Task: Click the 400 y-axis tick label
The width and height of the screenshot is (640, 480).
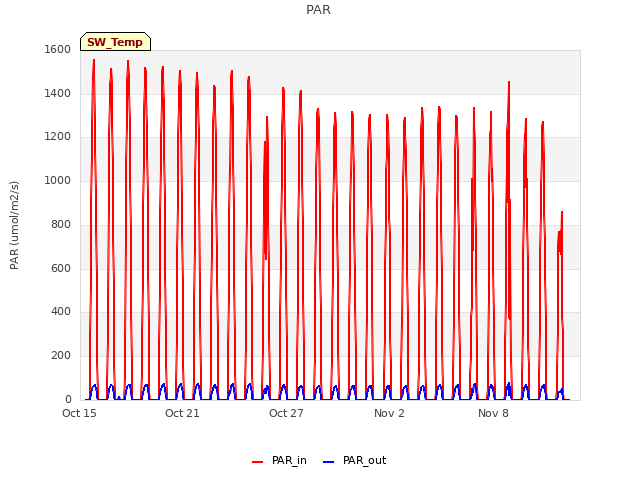Action: tap(61, 311)
